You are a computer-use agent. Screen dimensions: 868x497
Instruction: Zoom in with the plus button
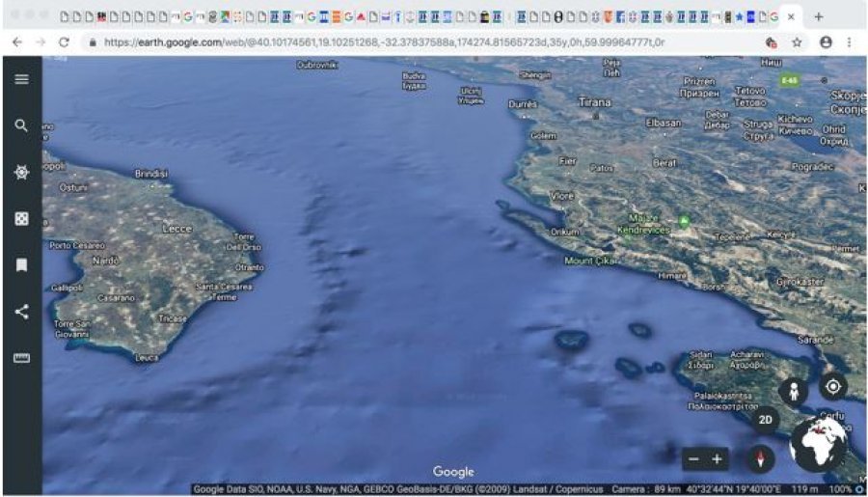pyautogui.click(x=717, y=459)
